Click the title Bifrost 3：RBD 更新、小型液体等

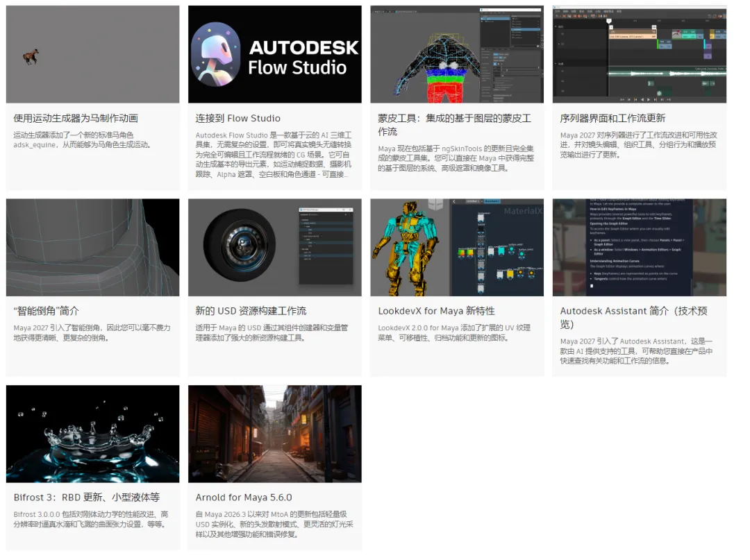87,497
